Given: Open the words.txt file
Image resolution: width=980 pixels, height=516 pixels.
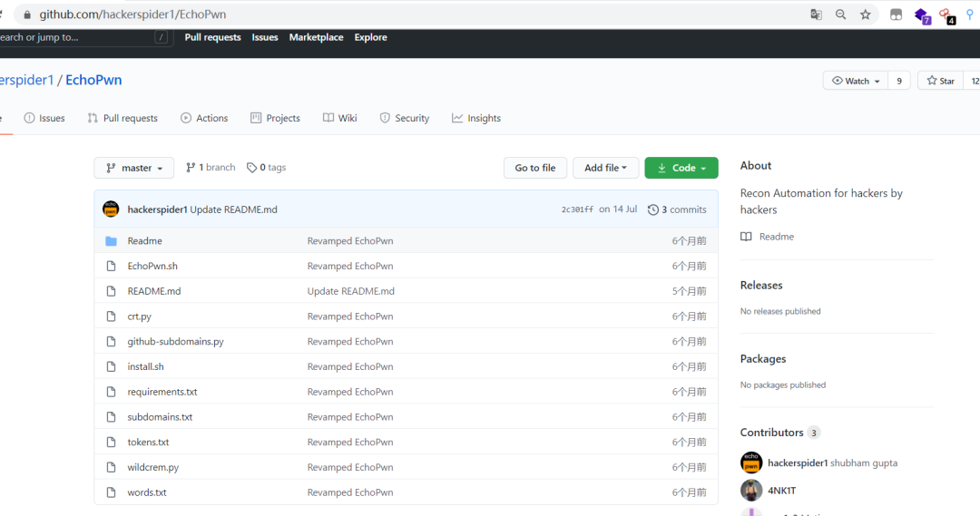Looking at the screenshot, I should click(147, 492).
